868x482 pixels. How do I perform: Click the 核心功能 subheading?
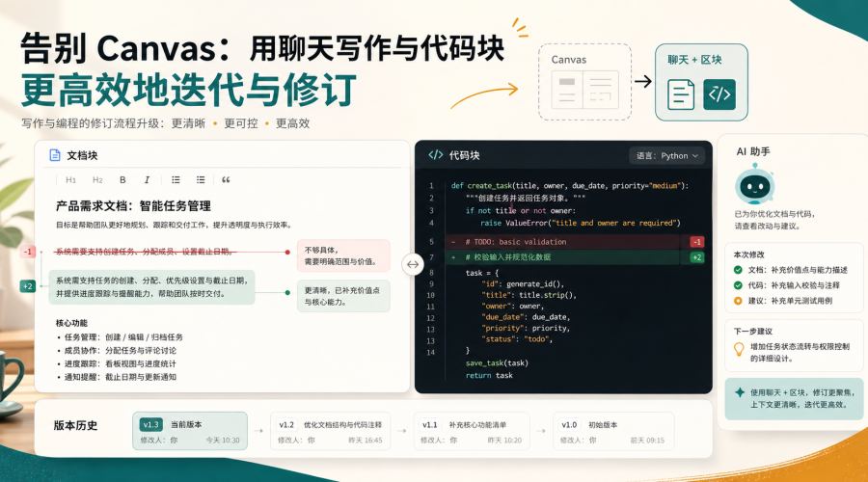[71, 323]
